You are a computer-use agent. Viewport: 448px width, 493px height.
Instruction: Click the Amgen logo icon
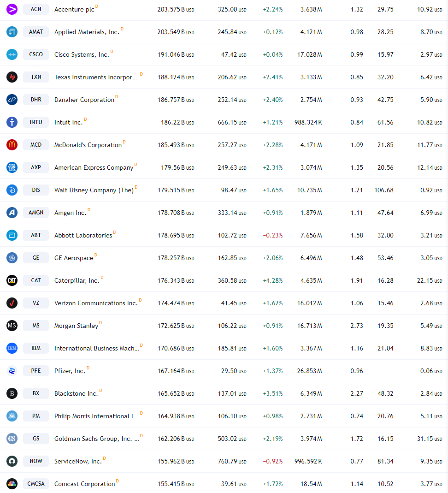12,213
